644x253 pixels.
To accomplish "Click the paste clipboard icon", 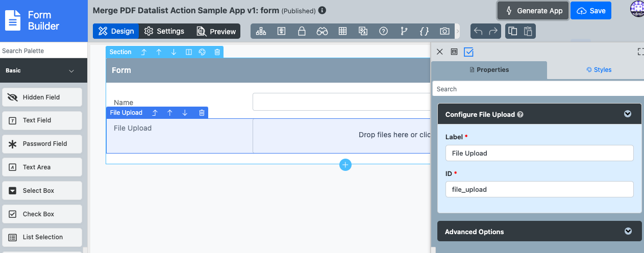I will [528, 31].
